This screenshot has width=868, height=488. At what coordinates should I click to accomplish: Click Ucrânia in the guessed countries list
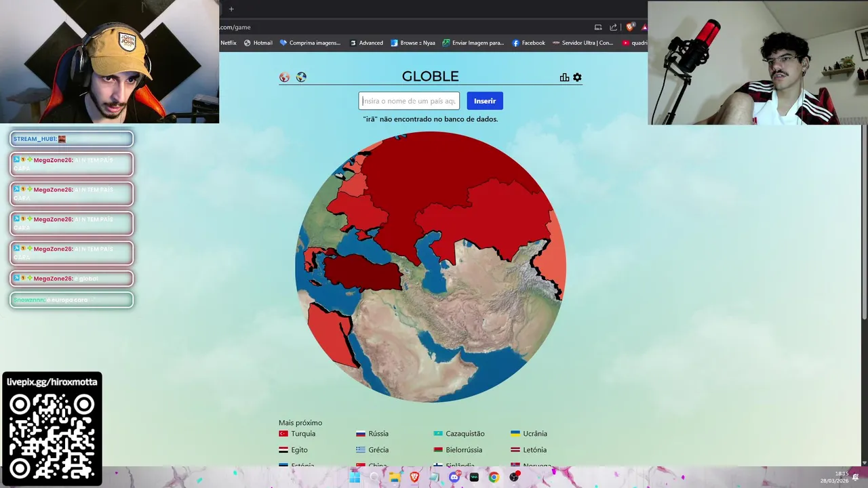[x=535, y=434]
